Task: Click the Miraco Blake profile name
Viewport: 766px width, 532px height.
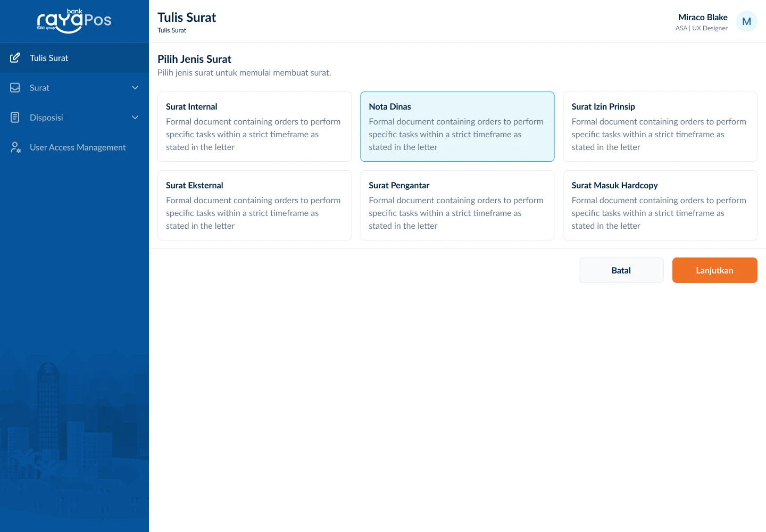Action: tap(703, 17)
